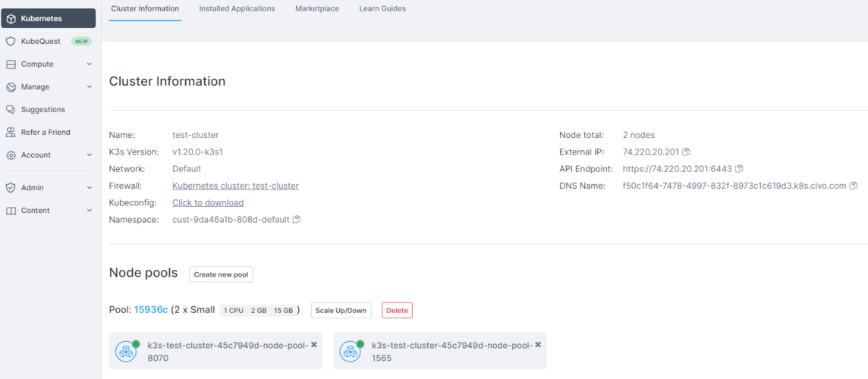Click the 1 CPU spec badge
The image size is (868, 379).
coord(233,310)
